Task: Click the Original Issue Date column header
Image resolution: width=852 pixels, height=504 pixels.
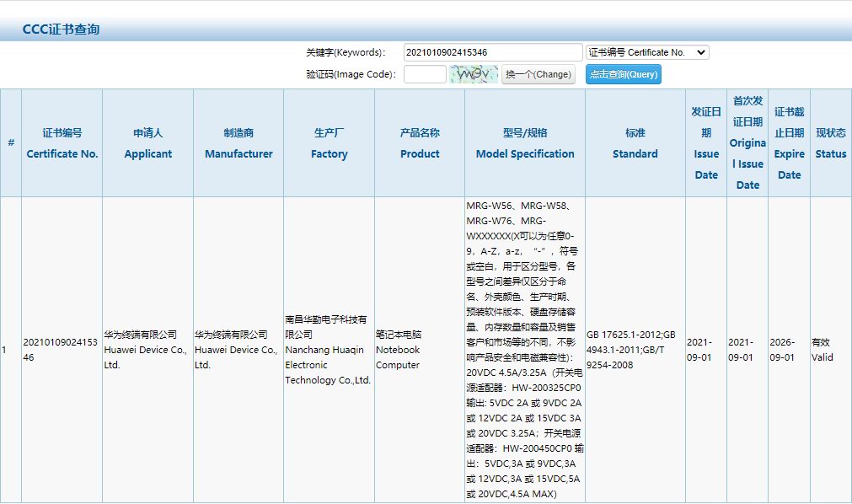Action: [748, 143]
